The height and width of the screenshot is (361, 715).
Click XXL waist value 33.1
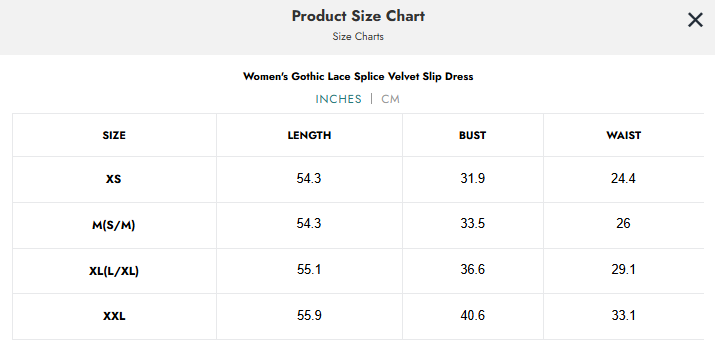pos(623,315)
